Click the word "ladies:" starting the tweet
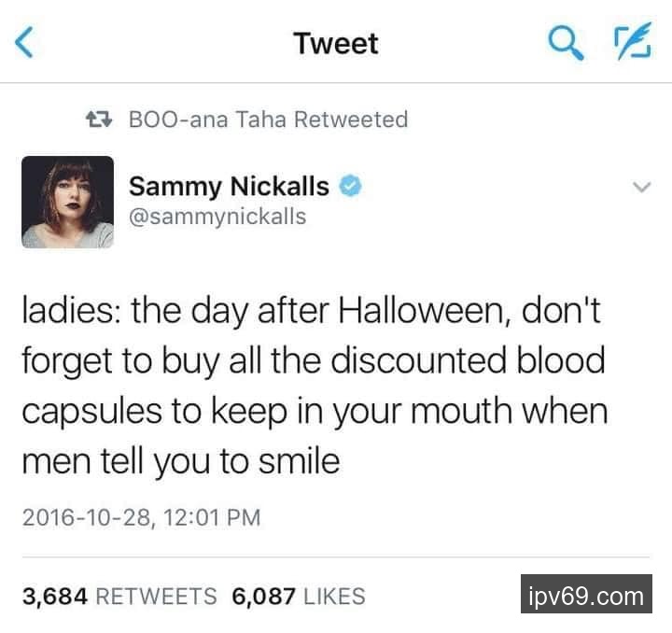Screen dimensions: 672x633 pyautogui.click(x=70, y=311)
